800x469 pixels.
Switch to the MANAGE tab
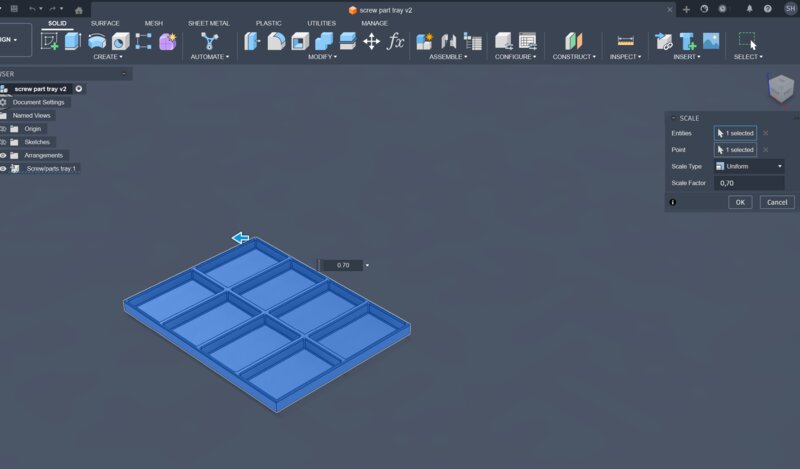(x=374, y=23)
